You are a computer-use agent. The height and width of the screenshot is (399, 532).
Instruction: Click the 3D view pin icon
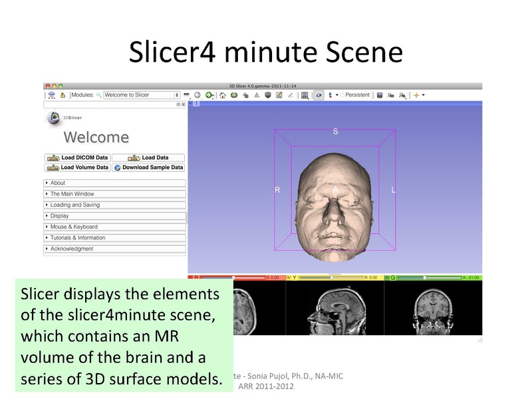190,104
